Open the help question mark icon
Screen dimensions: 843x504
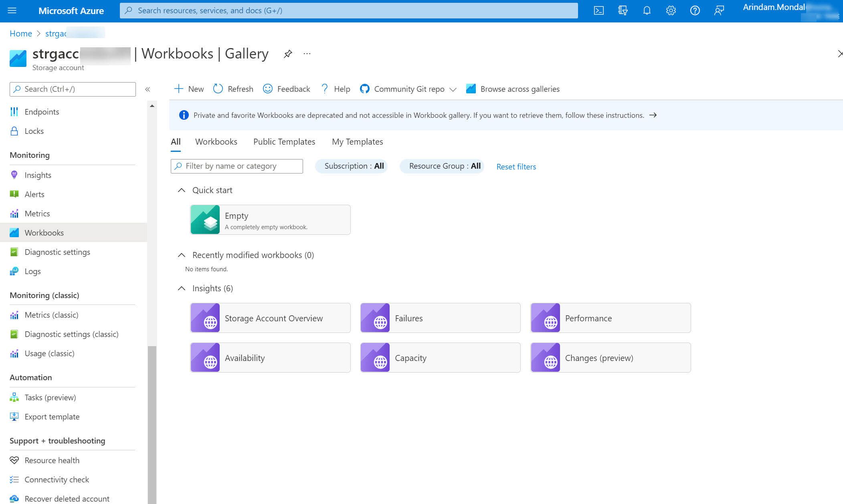695,11
